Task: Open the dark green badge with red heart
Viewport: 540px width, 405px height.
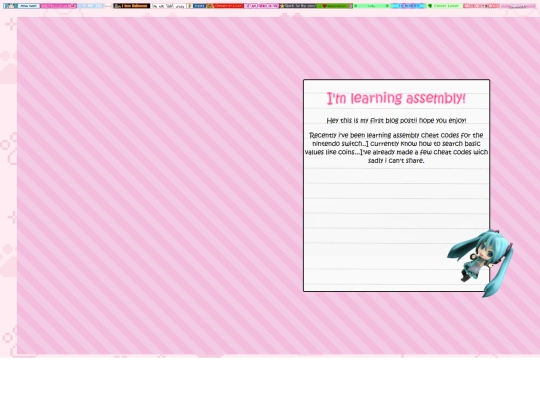Action: [335, 6]
